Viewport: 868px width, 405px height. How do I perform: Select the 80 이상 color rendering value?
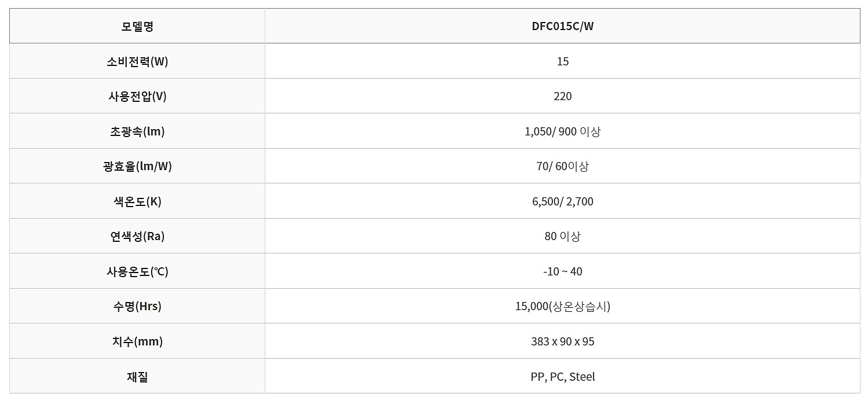pyautogui.click(x=562, y=236)
